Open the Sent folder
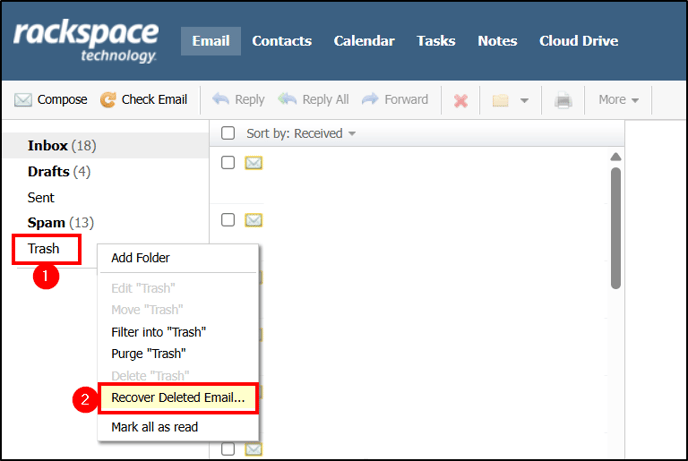 [41, 197]
